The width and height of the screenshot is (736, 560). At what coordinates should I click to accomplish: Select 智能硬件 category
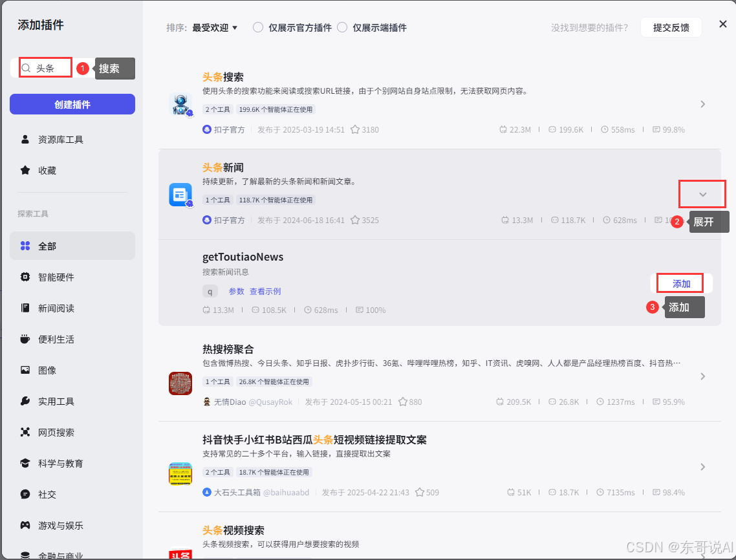(x=72, y=277)
